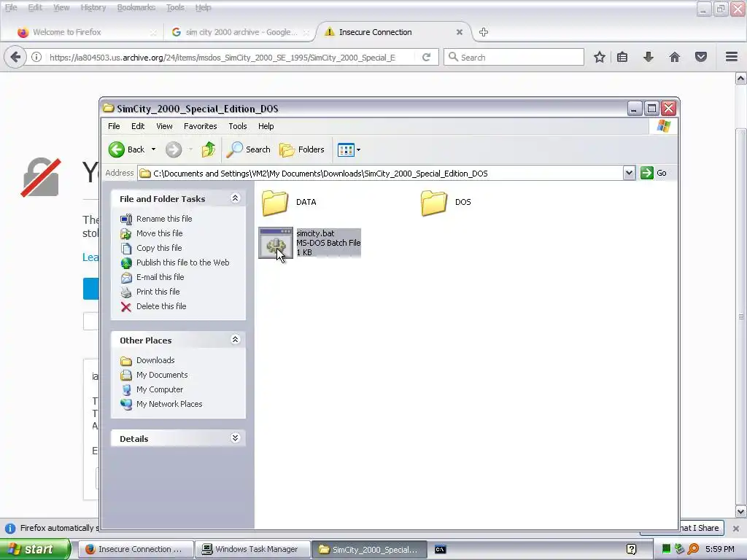747x560 pixels.
Task: Open Explorer File menu
Action: (x=114, y=126)
